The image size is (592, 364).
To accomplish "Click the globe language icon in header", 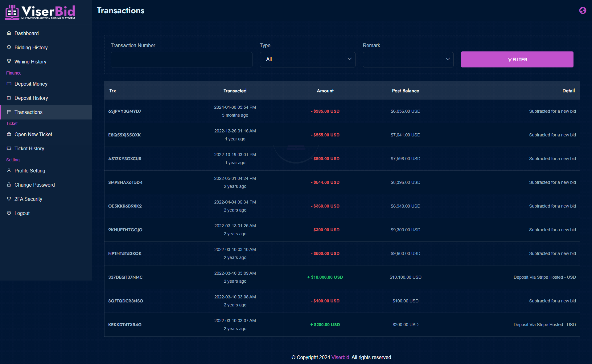I will pos(582,10).
